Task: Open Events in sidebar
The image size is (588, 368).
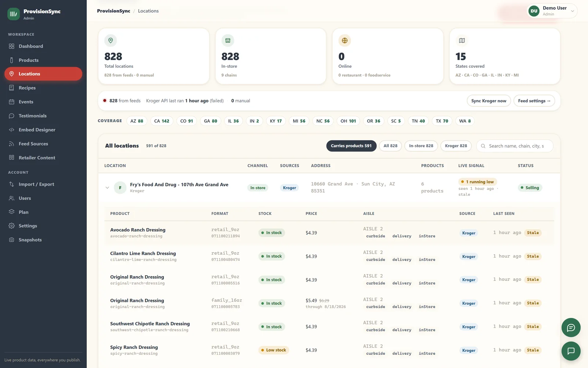Action: point(43,102)
